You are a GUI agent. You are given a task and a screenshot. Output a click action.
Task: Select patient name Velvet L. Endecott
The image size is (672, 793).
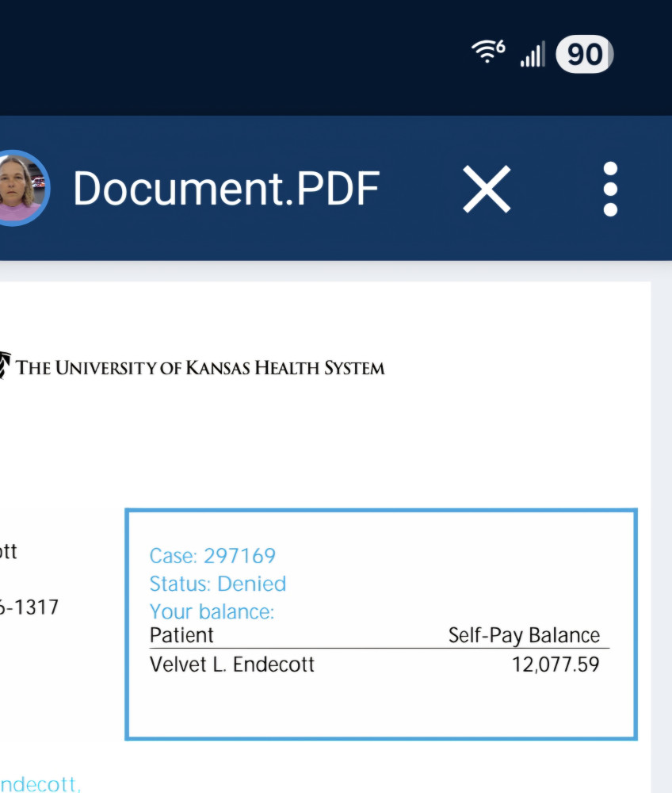pyautogui.click(x=231, y=665)
